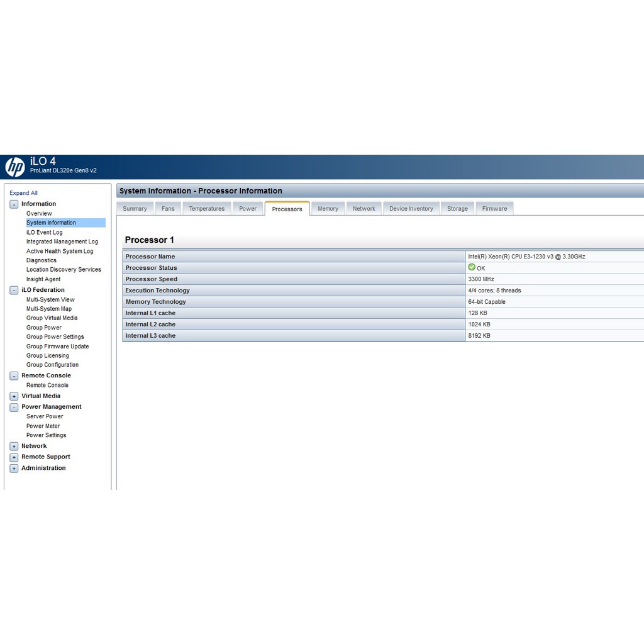Viewport: 644px width, 644px height.
Task: Click the green Processor Status OK icon
Action: point(472,267)
